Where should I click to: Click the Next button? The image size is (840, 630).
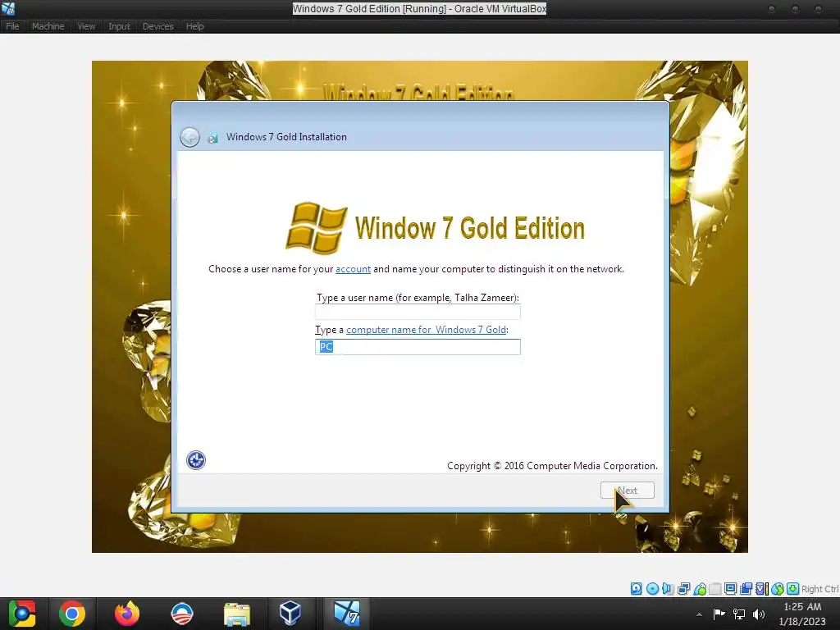628,491
